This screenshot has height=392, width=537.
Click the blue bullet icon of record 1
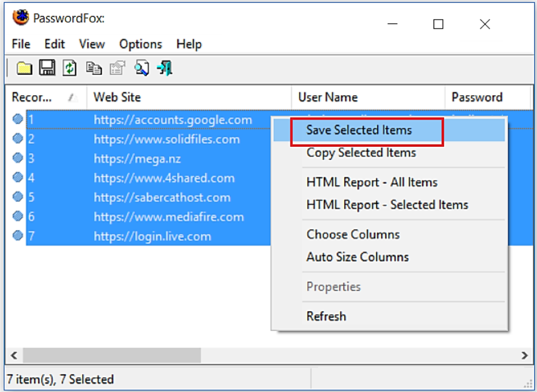17,119
